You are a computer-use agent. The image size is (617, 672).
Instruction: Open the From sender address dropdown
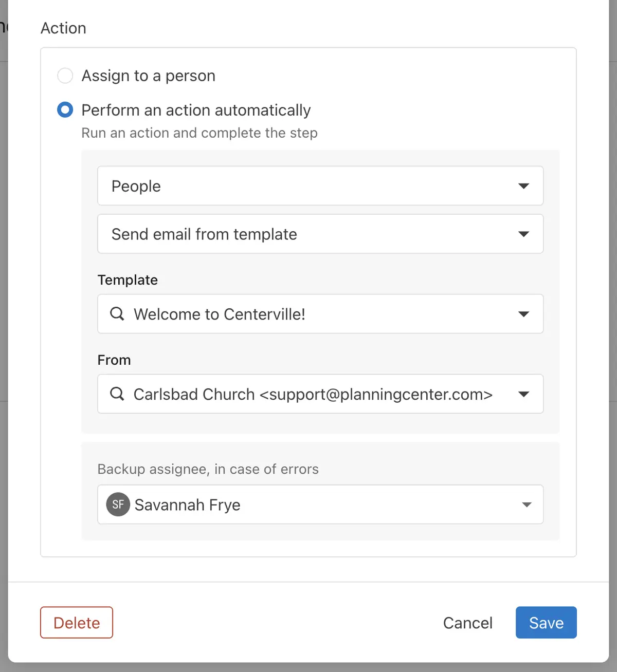[x=320, y=394]
